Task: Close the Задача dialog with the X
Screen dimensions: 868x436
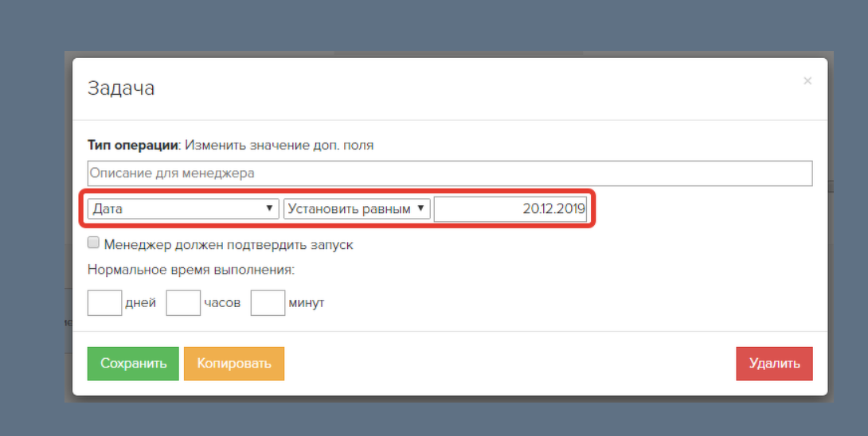Action: (807, 80)
